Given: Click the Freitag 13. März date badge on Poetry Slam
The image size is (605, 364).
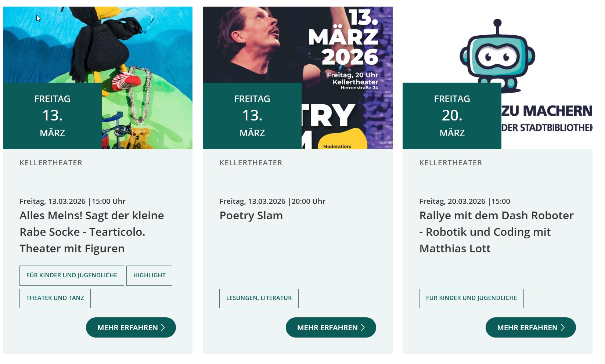Looking at the screenshot, I should pos(252,116).
